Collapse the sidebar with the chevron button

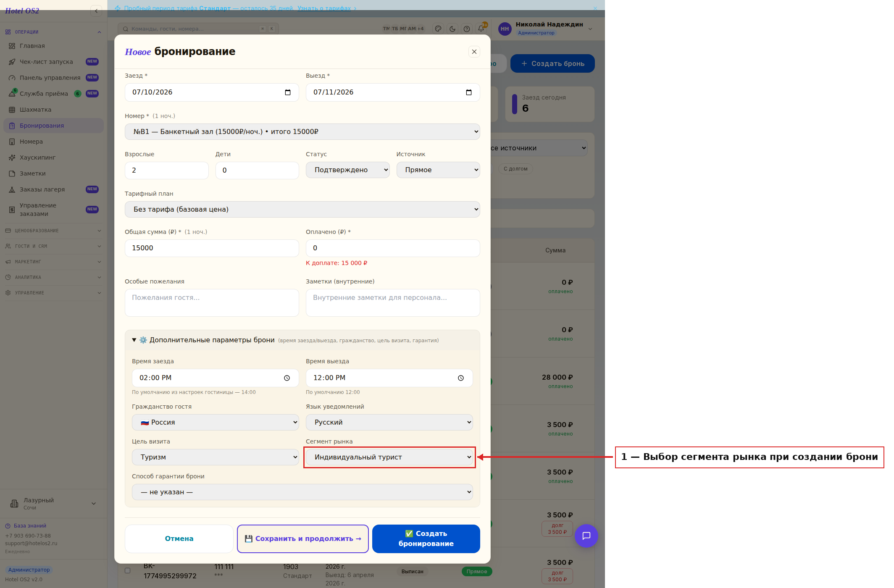click(96, 11)
